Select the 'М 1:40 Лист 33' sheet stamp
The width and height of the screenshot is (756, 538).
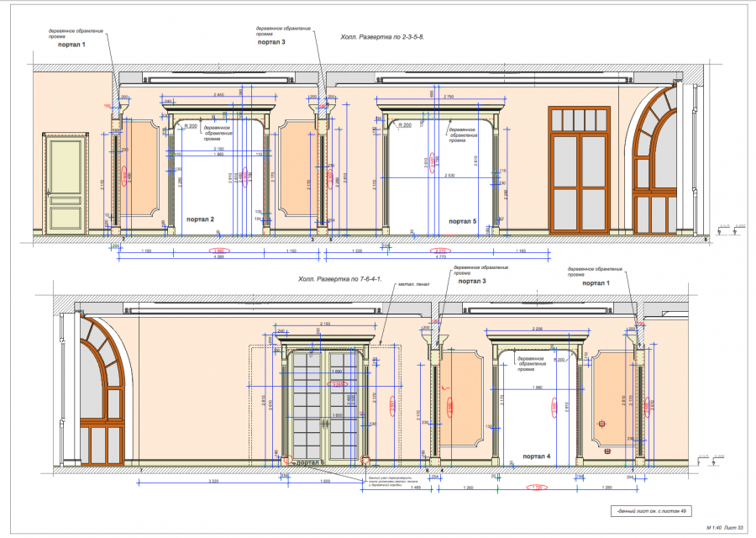click(x=725, y=527)
